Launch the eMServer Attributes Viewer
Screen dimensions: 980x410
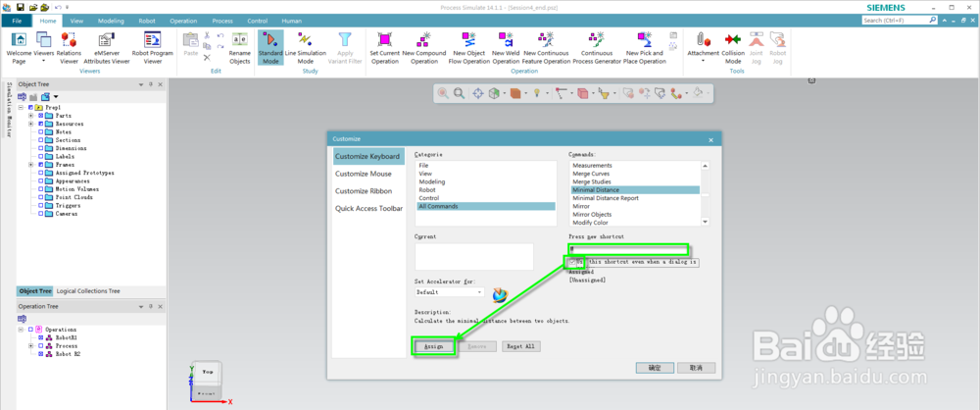click(107, 48)
